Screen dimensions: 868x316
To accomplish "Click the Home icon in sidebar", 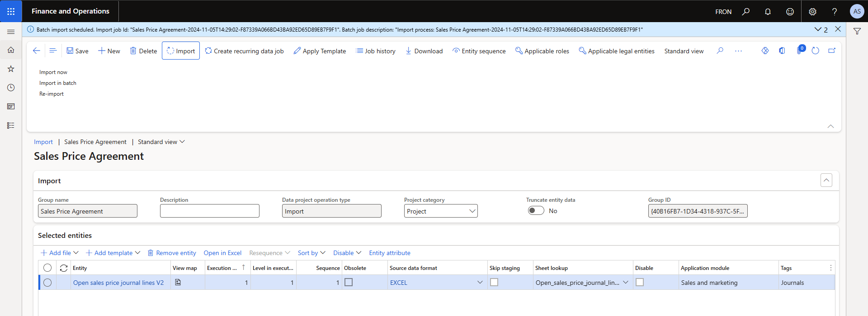I will (11, 50).
